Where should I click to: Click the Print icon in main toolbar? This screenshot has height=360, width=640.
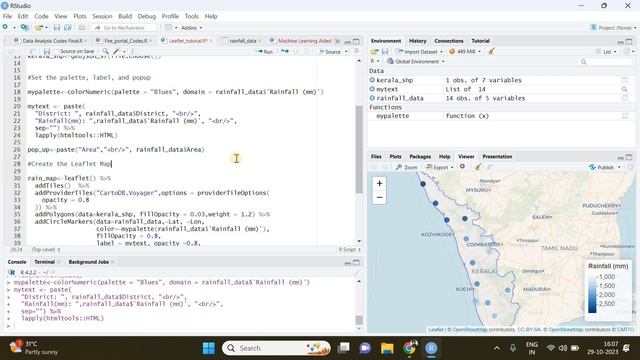point(82,28)
